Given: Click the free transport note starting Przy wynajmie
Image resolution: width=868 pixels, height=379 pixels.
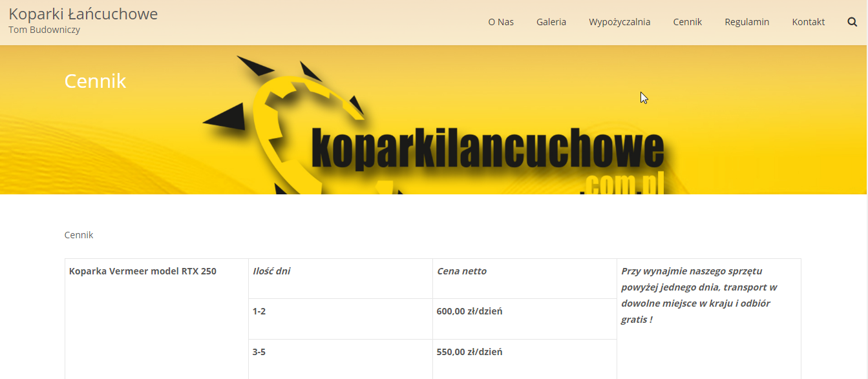Looking at the screenshot, I should (x=699, y=295).
